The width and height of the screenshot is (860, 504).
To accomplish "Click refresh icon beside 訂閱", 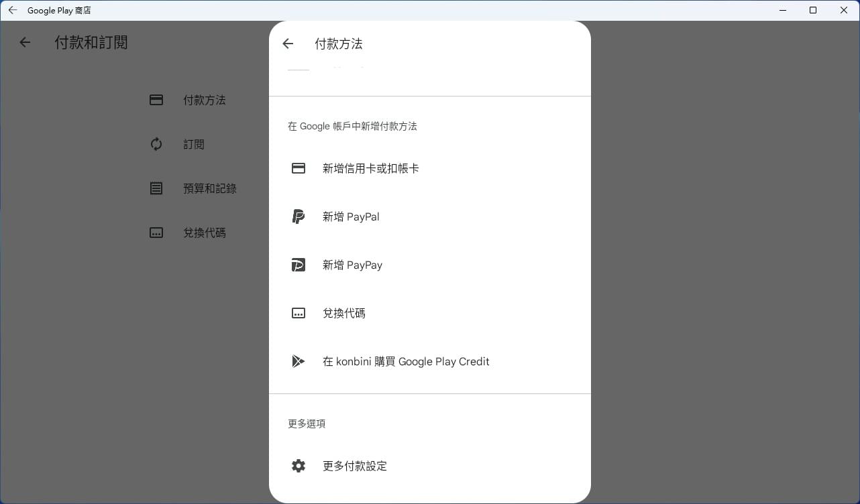I will point(156,144).
